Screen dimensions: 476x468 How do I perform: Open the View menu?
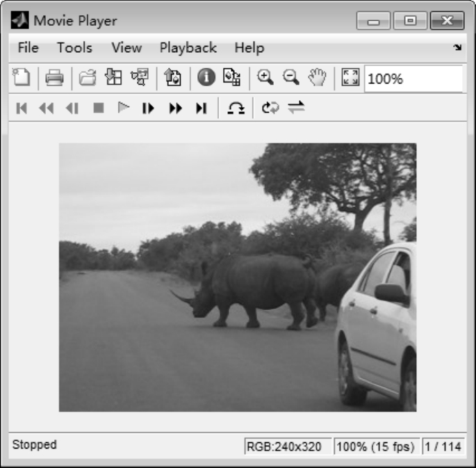click(126, 48)
